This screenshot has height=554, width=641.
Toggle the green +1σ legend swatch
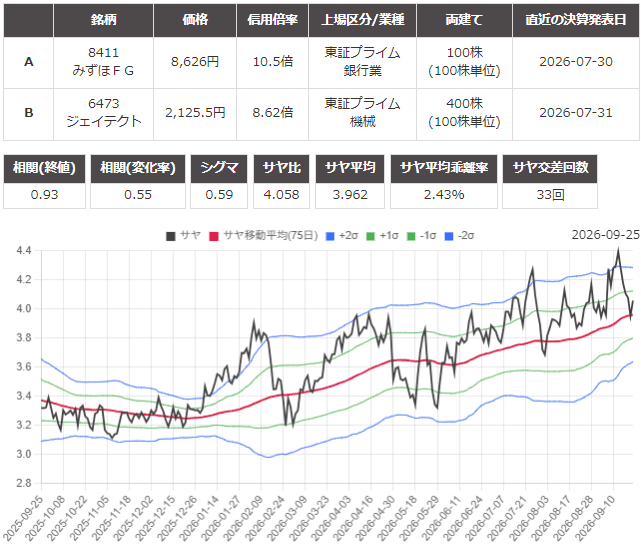[x=370, y=236]
